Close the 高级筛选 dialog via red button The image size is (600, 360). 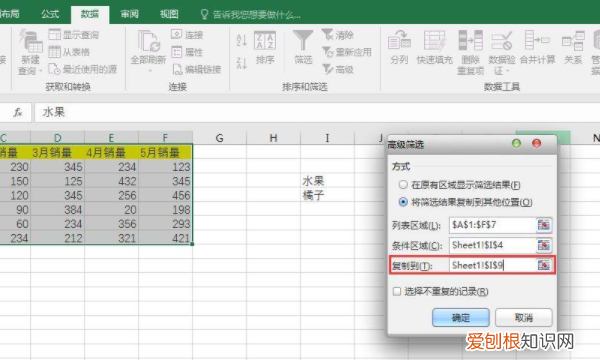pyautogui.click(x=536, y=143)
